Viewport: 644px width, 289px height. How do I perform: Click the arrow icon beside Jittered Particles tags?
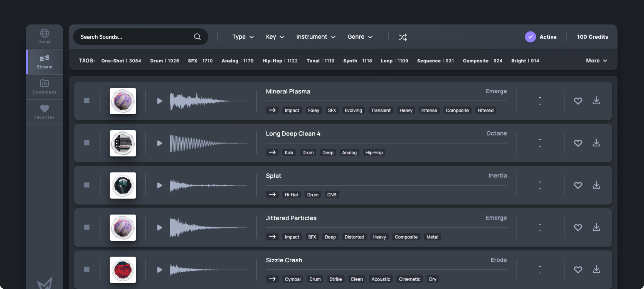coord(272,237)
